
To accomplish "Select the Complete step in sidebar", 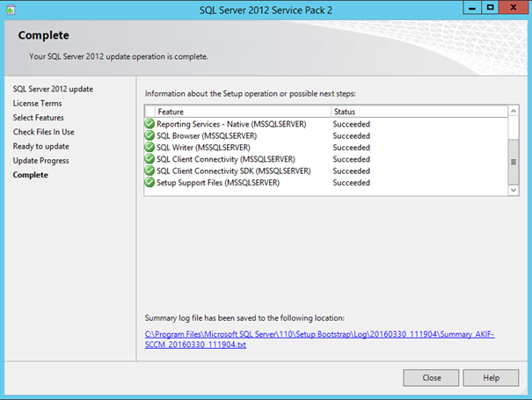I will [31, 175].
